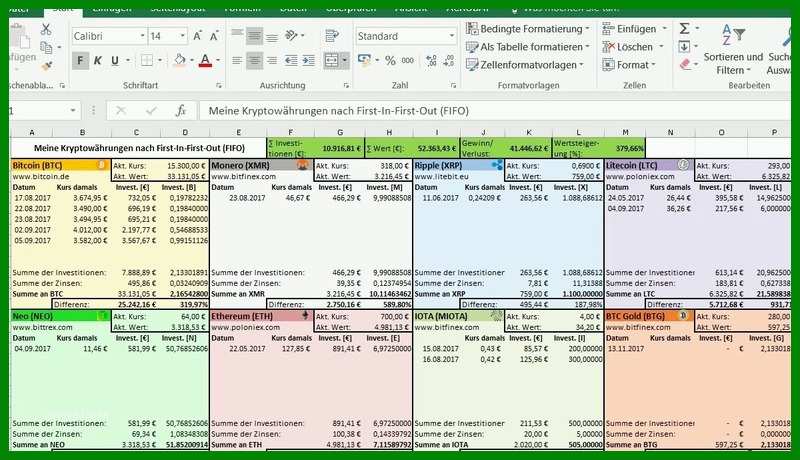Apply accounting currency number format
The image size is (800, 460).
tap(364, 60)
